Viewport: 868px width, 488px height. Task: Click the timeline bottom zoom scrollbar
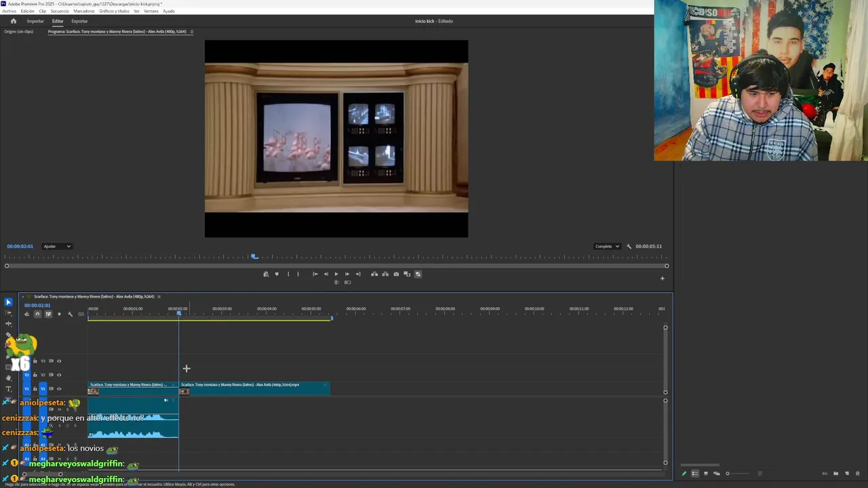(42, 474)
